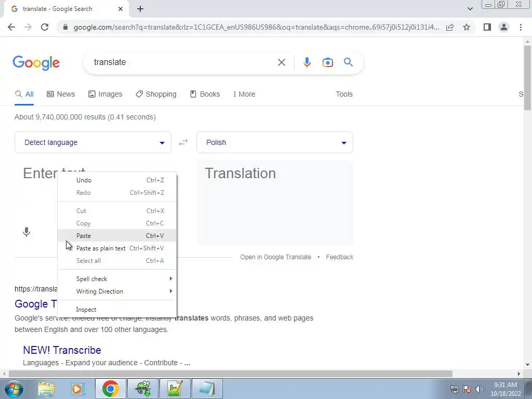Click the Translation output area
Screen dimensions: 532x399
275,202
